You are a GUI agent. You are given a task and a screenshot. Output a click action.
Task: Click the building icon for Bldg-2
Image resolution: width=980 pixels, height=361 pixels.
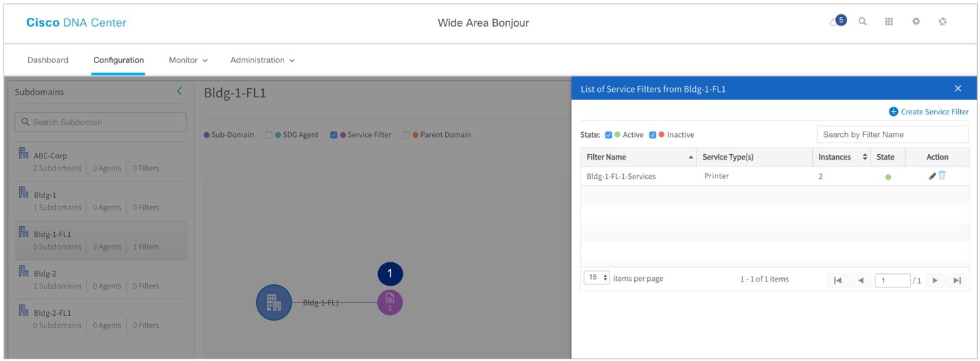24,271
